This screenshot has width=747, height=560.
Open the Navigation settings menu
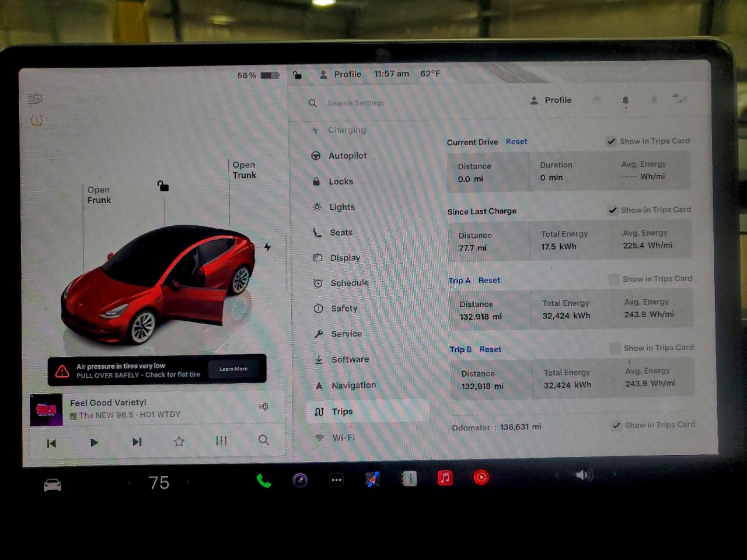(x=345, y=385)
